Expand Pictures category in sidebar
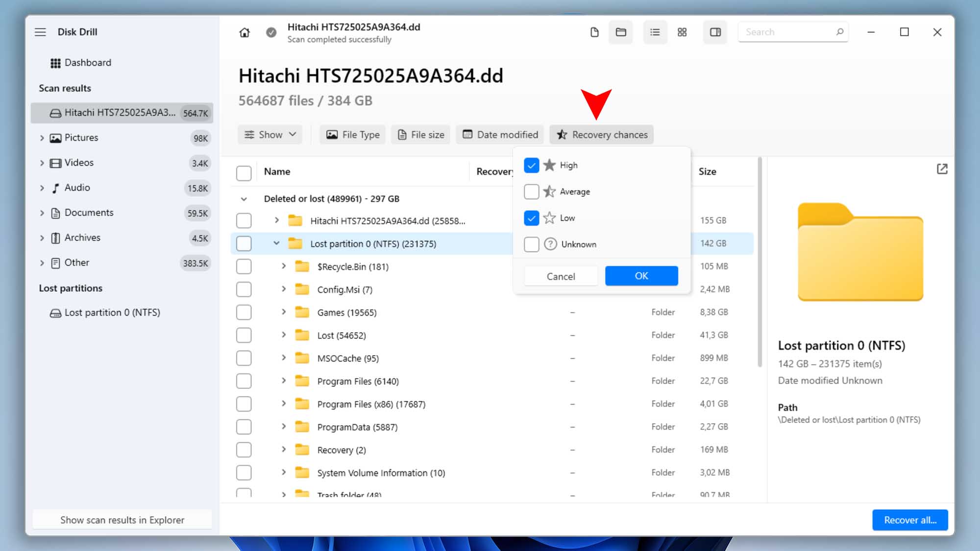This screenshot has width=980, height=551. pos(42,138)
